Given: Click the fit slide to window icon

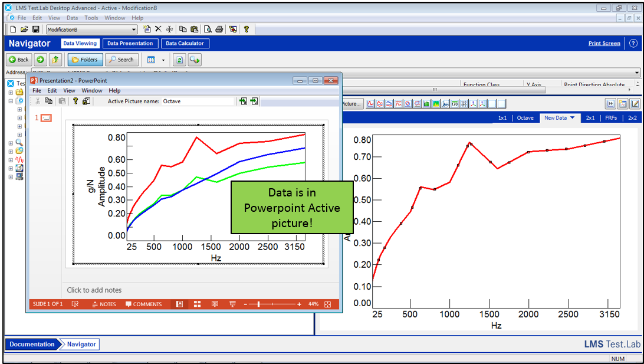Looking at the screenshot, I should [327, 304].
